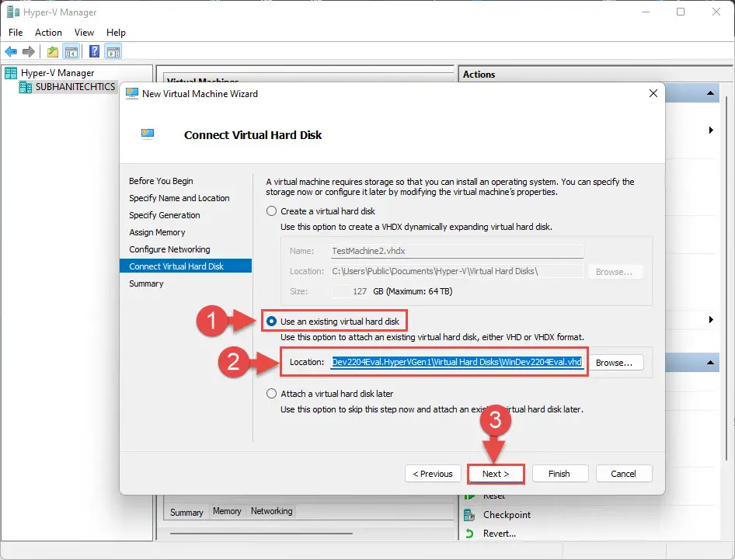
Task: Switch to the Networking tab
Action: [271, 511]
